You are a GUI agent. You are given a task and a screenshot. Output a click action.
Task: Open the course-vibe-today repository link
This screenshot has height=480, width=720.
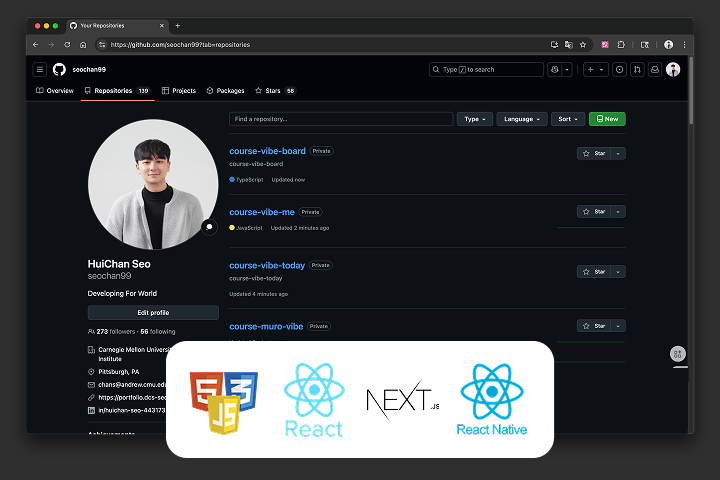tap(267, 265)
